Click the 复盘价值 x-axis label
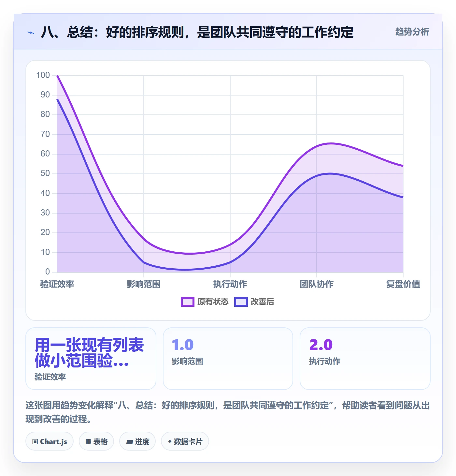456x476 pixels. point(403,284)
